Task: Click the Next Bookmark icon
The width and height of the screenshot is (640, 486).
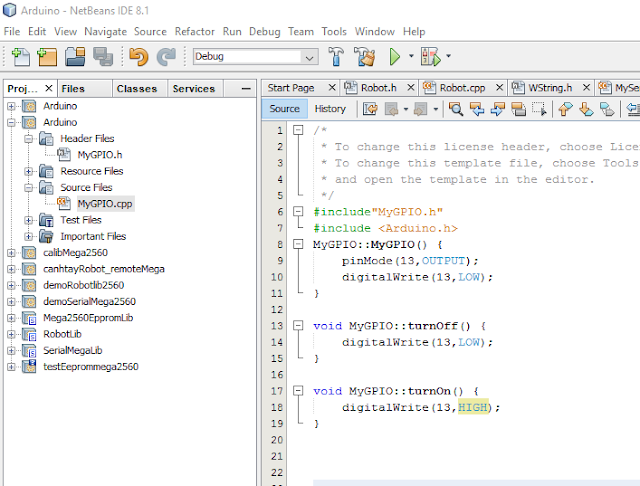Action: (586, 109)
